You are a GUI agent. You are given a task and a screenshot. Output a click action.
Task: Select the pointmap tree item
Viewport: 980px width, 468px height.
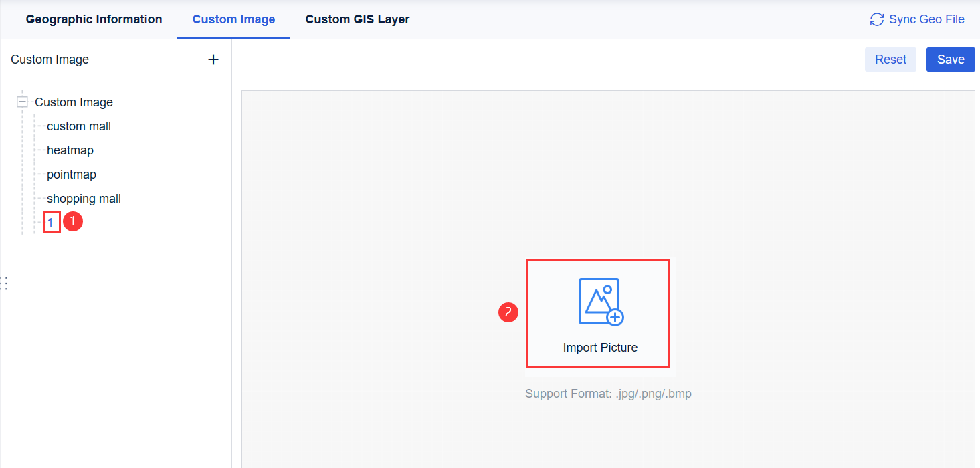[x=71, y=174]
